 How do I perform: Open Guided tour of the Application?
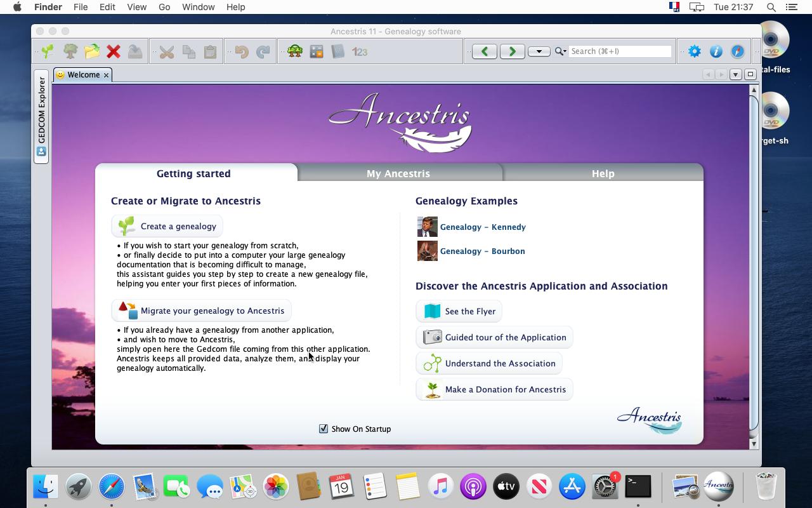[x=494, y=337]
